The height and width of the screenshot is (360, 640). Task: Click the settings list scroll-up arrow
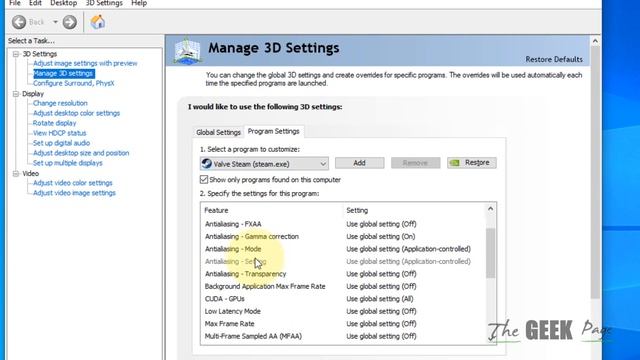tap(490, 209)
